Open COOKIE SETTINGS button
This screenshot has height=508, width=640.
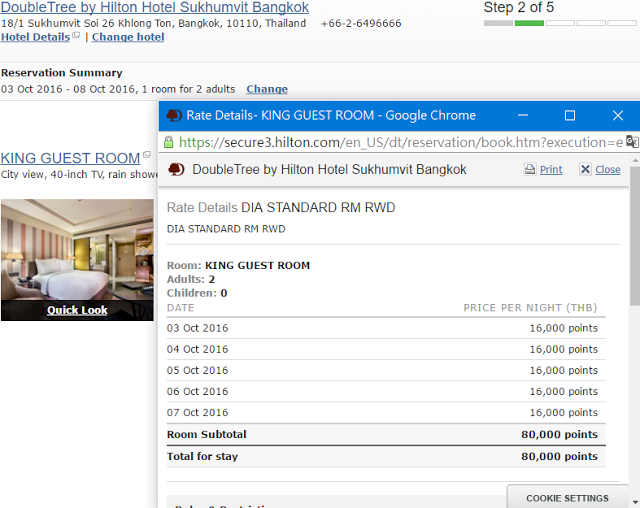coord(567,498)
